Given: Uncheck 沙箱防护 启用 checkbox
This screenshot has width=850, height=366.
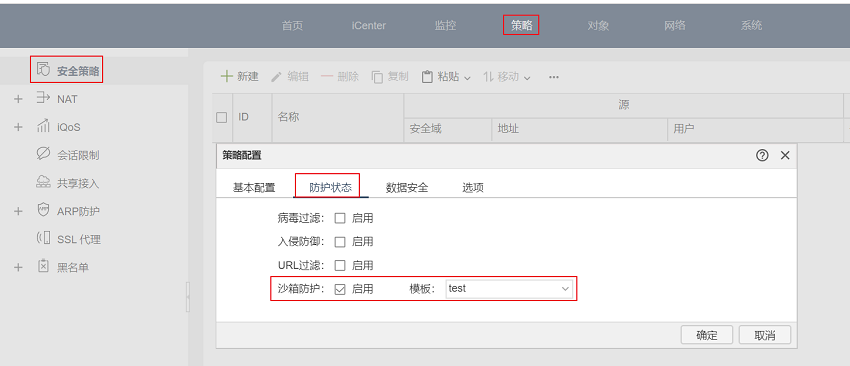Looking at the screenshot, I should click(x=340, y=289).
